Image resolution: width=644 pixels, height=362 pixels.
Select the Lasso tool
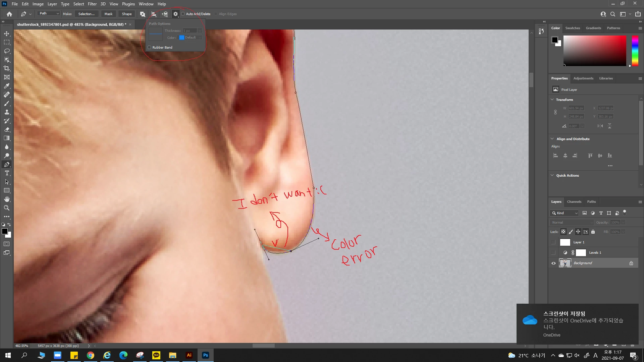click(7, 51)
